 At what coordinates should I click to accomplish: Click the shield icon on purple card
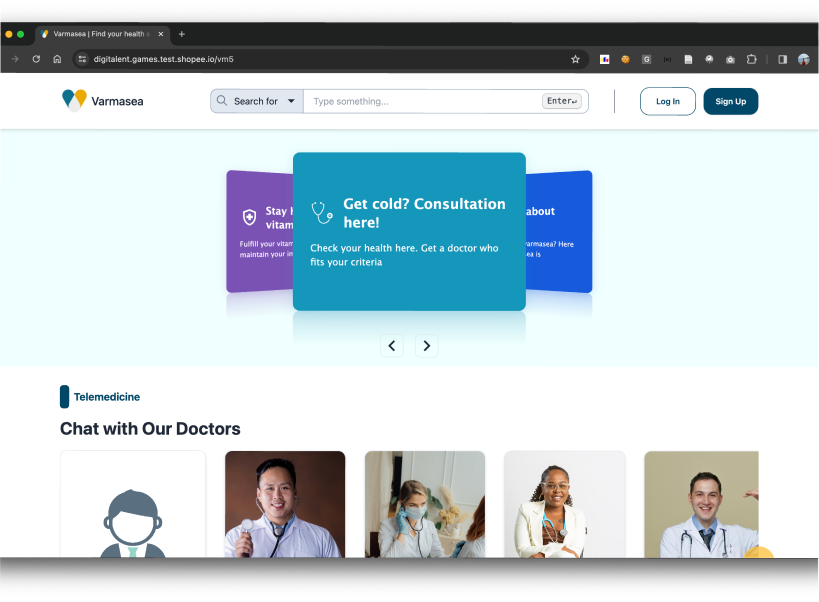[250, 217]
